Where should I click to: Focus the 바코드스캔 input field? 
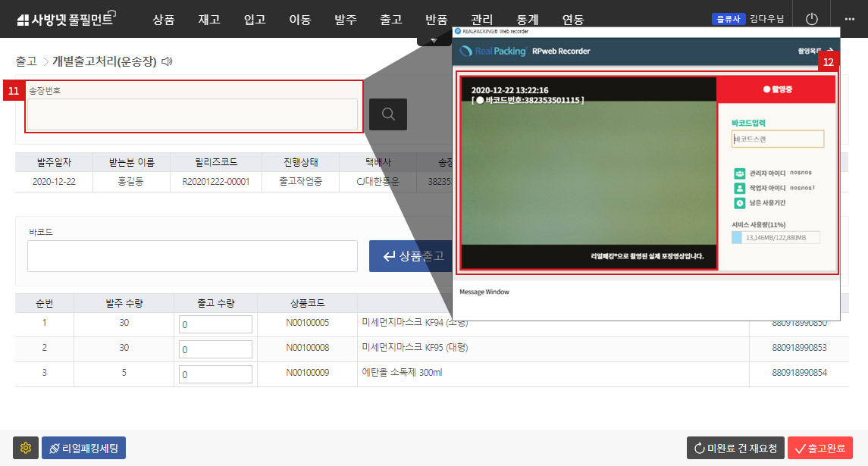(x=778, y=139)
